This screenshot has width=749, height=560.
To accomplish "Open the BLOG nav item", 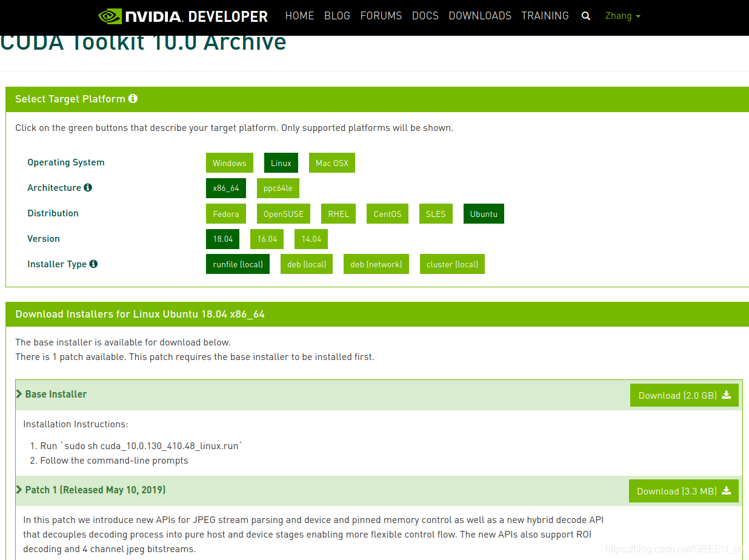I will (x=337, y=16).
